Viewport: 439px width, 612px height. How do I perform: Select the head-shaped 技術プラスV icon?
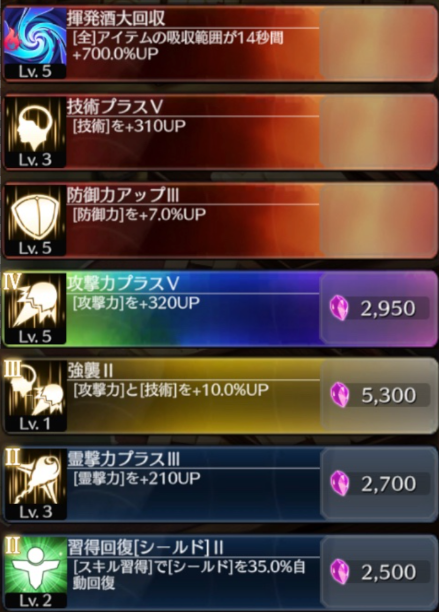35,131
